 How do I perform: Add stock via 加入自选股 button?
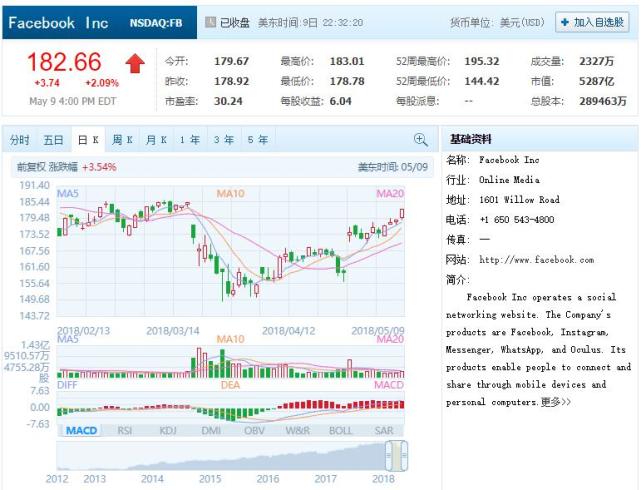coord(592,22)
